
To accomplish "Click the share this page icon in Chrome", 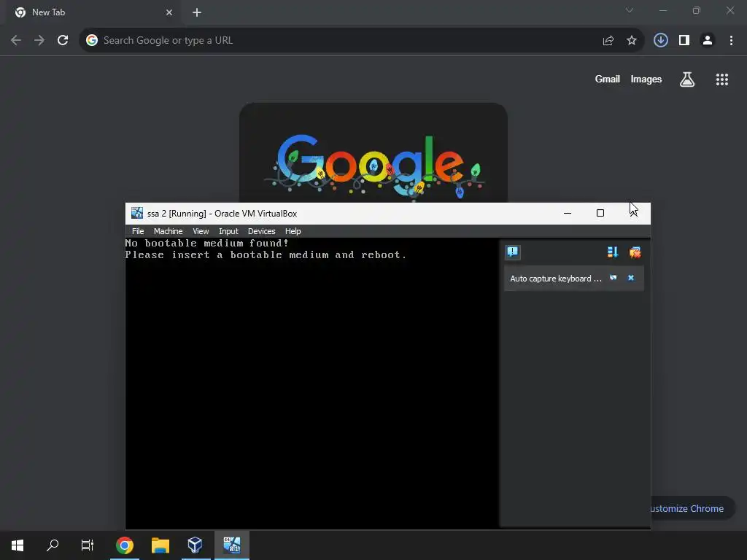I will pyautogui.click(x=608, y=41).
